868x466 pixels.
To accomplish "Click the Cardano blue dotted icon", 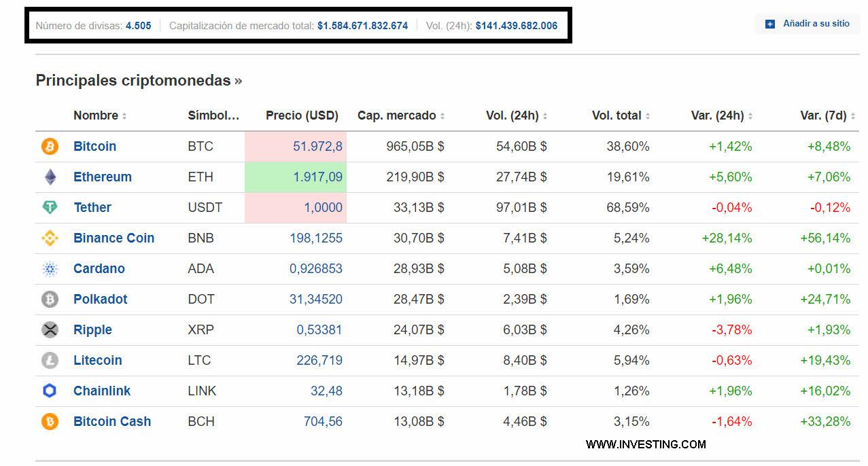I will pos(50,269).
